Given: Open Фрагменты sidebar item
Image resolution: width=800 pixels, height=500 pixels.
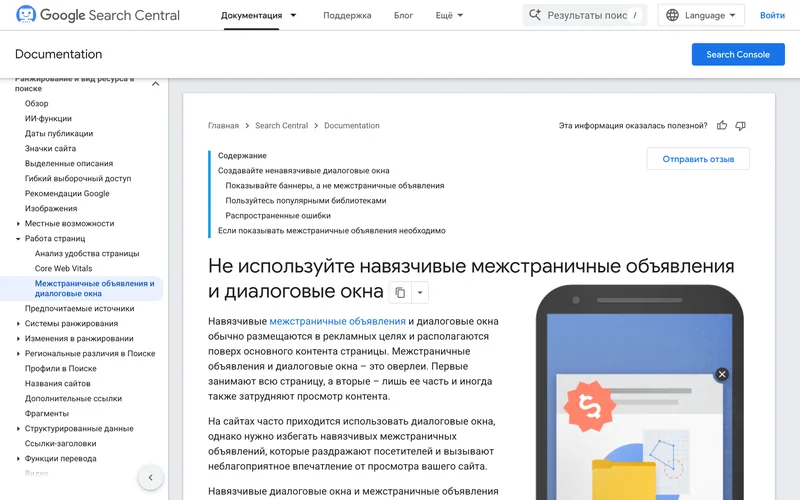Looking at the screenshot, I should tap(47, 413).
